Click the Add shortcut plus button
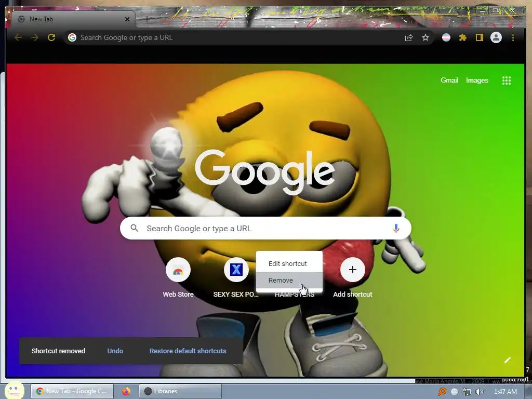This screenshot has width=532, height=399. (353, 270)
